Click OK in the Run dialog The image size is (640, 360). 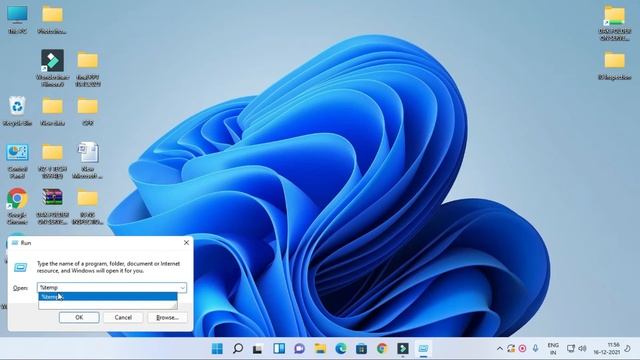[x=79, y=318]
